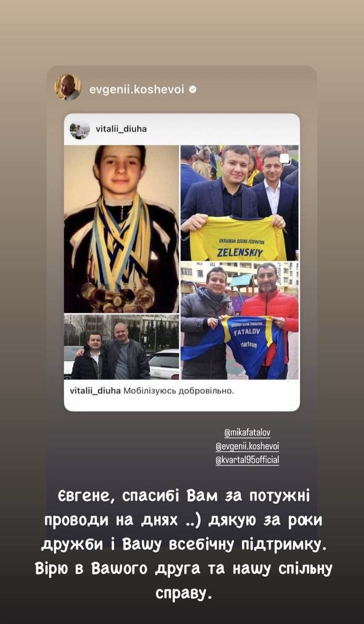
Task: Tap the multi-photo carousel icon on post
Action: click(286, 159)
